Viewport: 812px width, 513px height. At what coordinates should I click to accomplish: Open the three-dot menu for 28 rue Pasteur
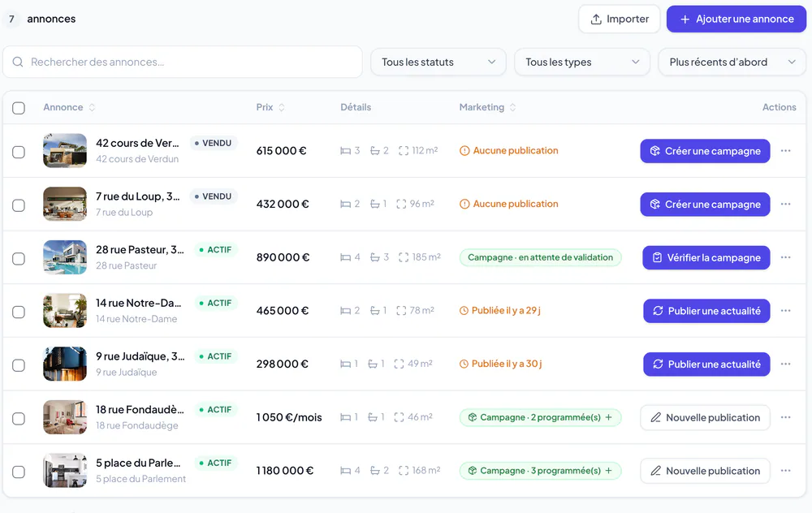tap(785, 257)
